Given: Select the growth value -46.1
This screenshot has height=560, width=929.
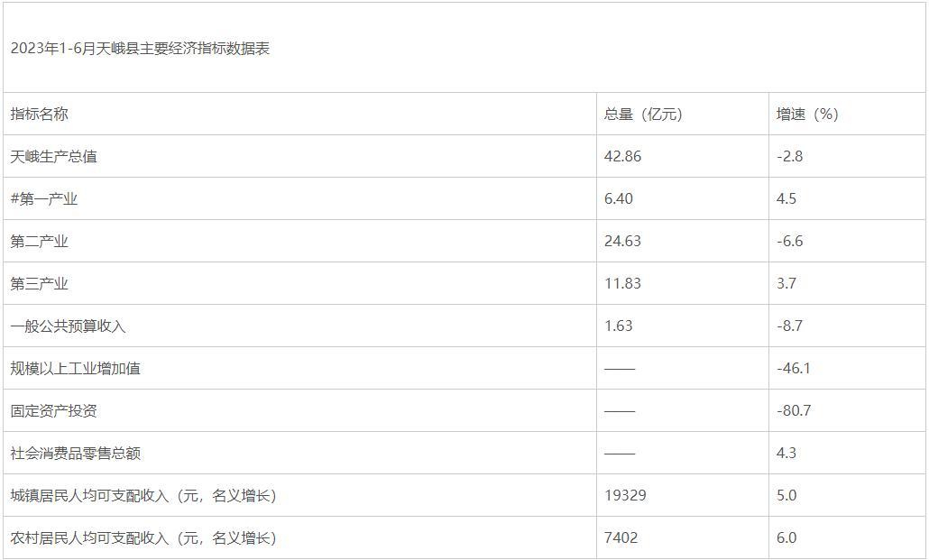Looking at the screenshot, I should [794, 369].
